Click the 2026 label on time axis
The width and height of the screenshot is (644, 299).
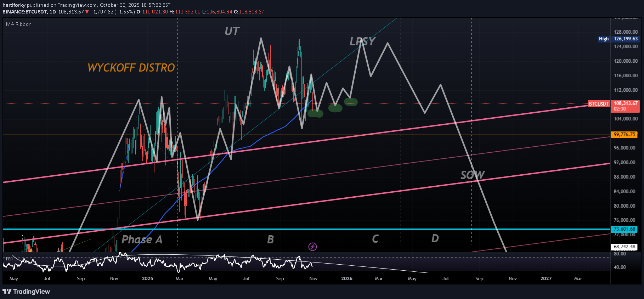[x=346, y=278]
